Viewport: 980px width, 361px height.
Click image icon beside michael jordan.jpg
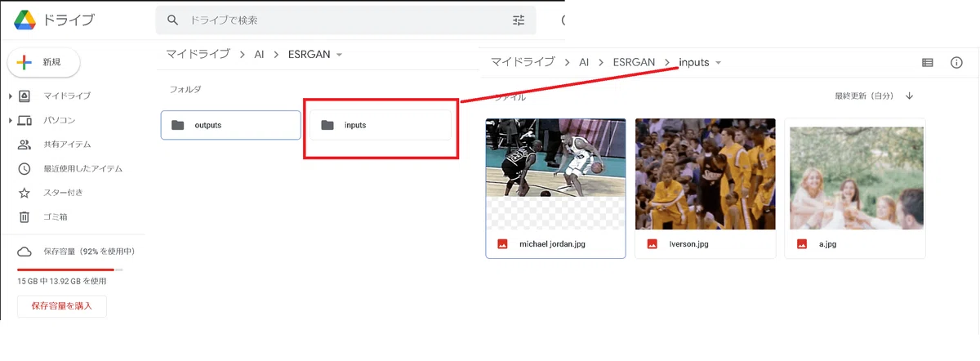click(x=503, y=244)
